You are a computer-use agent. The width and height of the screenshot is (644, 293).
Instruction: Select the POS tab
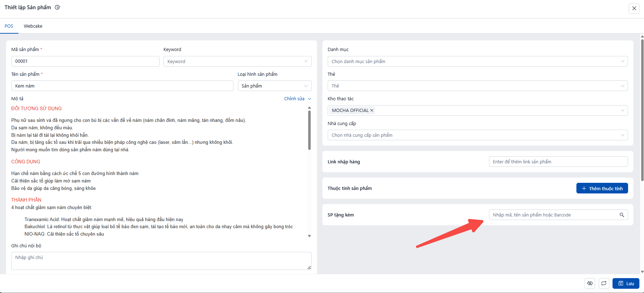(9, 26)
